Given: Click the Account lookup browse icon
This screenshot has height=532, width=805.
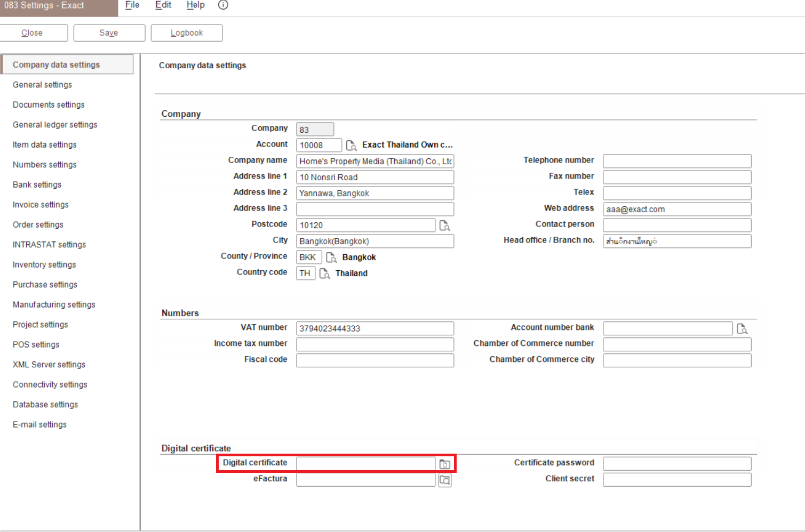Looking at the screenshot, I should 351,146.
